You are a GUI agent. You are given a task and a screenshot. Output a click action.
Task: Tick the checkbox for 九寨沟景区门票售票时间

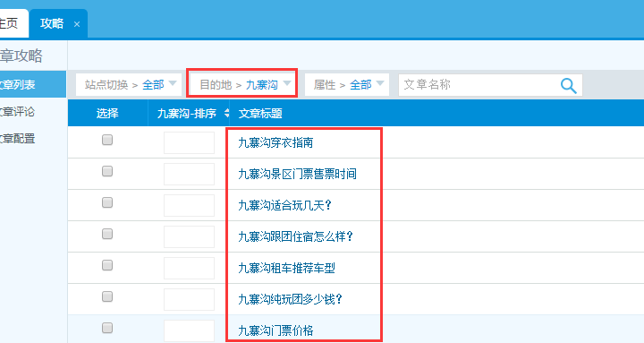107,171
